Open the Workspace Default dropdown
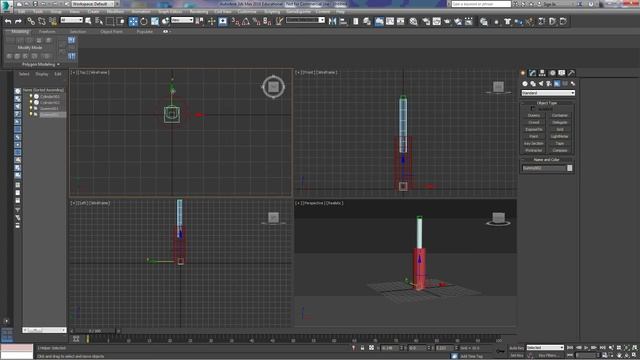The height and width of the screenshot is (360, 640). [94, 4]
